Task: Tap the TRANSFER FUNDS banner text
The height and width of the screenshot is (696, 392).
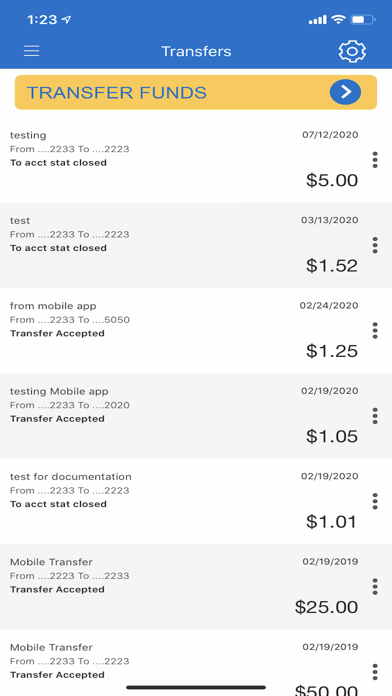Action: [117, 93]
